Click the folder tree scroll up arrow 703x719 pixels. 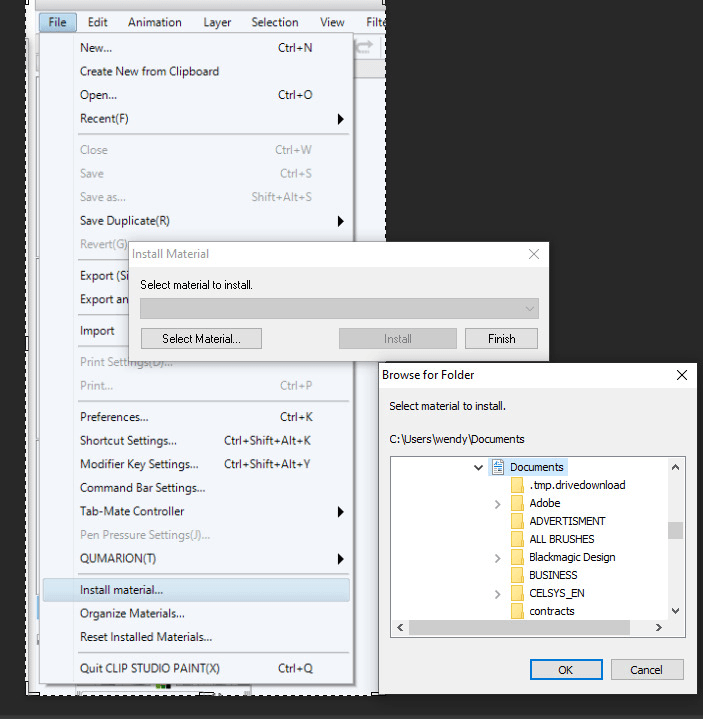click(x=675, y=467)
